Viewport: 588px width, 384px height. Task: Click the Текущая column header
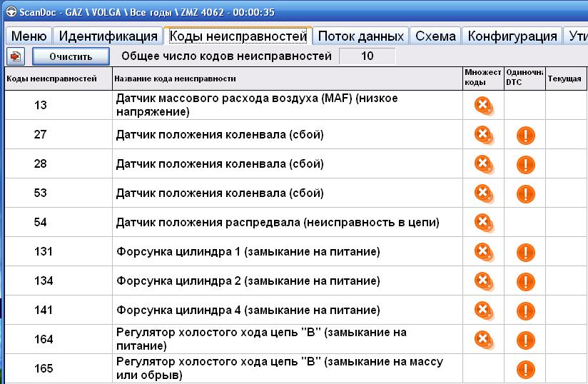[x=565, y=79]
